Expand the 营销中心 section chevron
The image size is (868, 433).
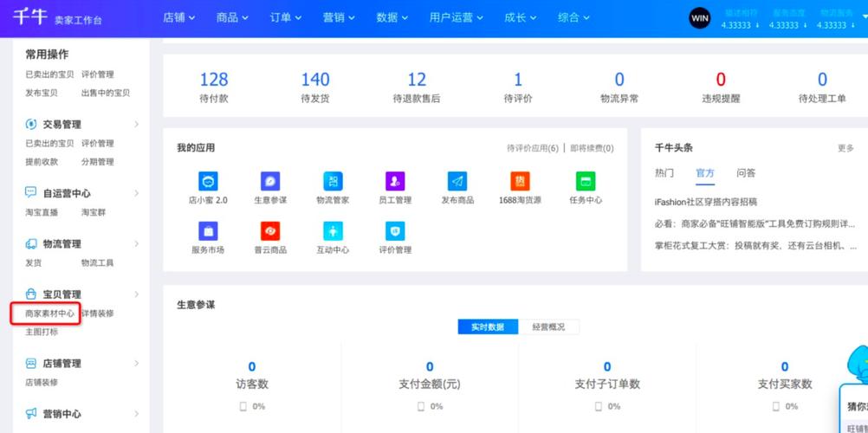[137, 414]
